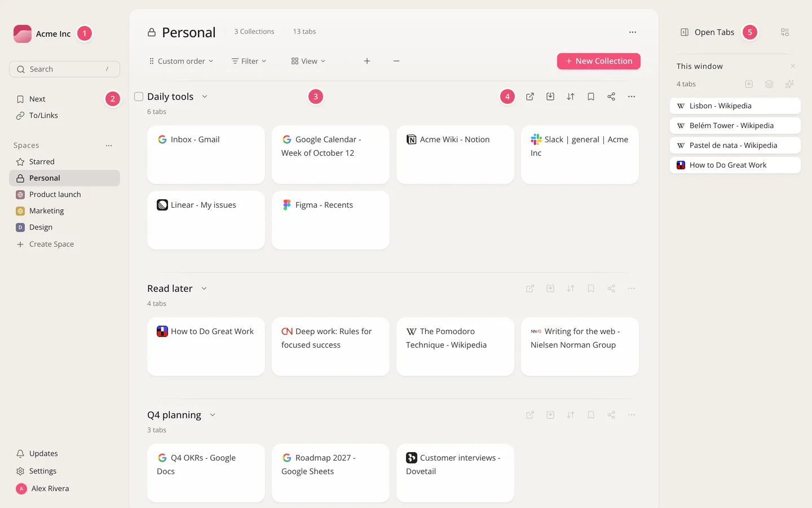Collapse the Read later collection chevron
The image size is (812, 508).
click(x=204, y=288)
